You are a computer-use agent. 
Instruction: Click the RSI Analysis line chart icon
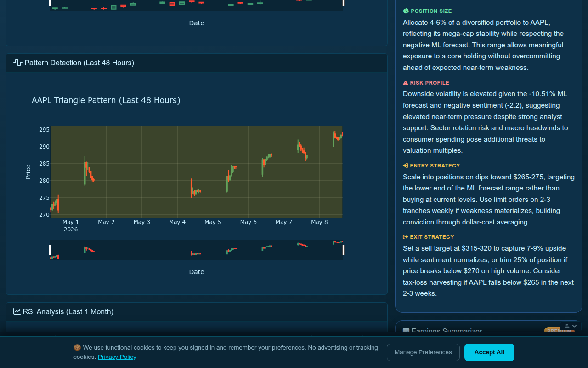click(17, 311)
